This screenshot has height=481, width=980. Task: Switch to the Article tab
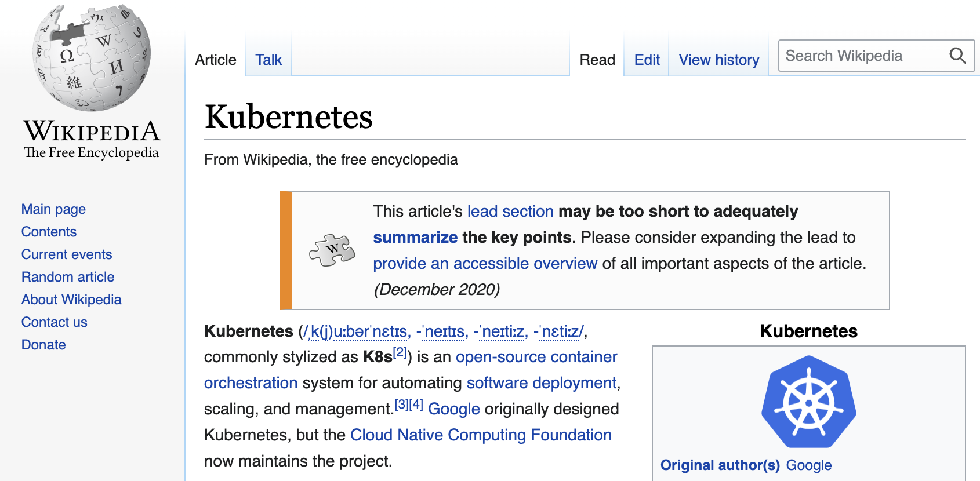215,60
